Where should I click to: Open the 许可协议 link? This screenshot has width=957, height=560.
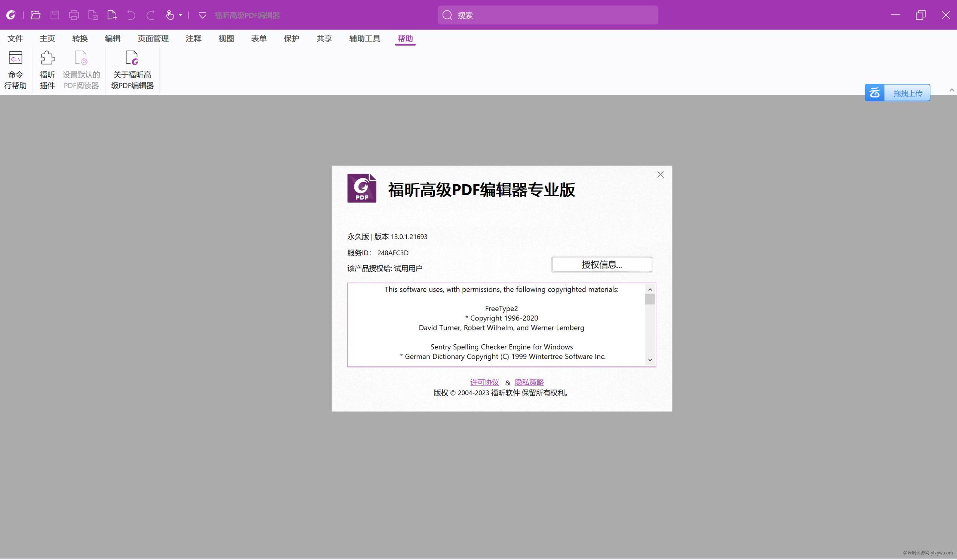[484, 382]
